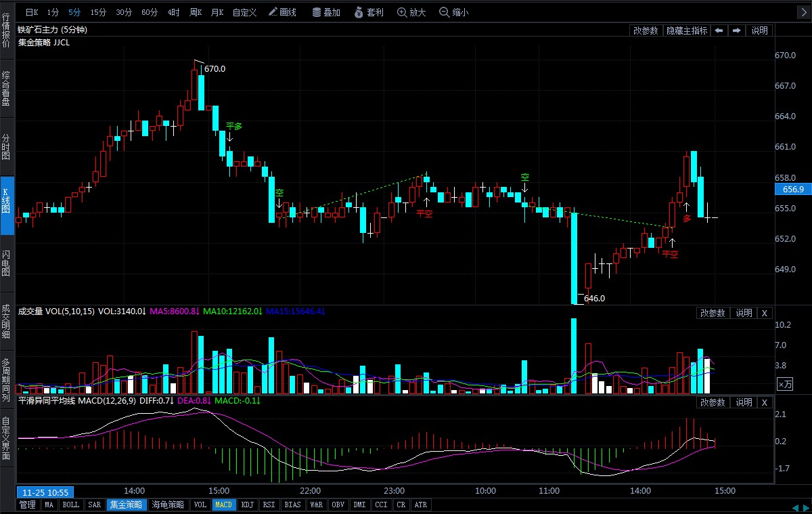Switch to the KDJ indicator tab
Image resolution: width=812 pixels, height=514 pixels.
coord(248,505)
